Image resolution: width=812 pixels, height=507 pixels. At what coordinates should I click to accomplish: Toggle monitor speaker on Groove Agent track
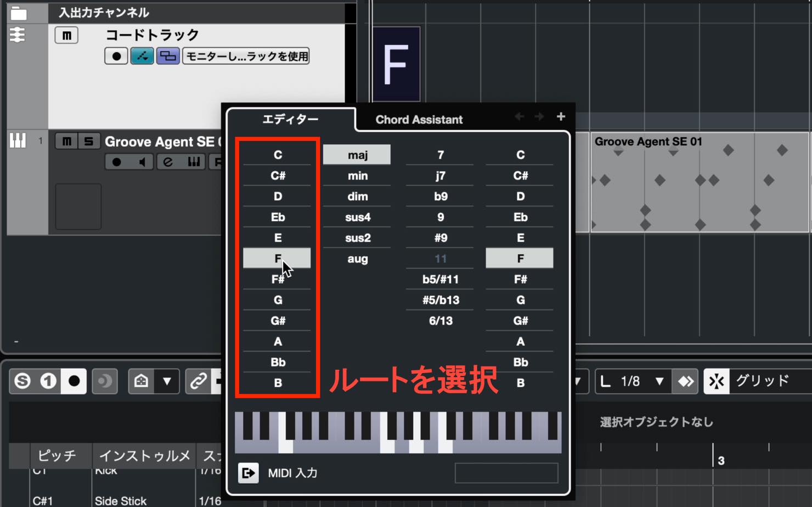pos(142,162)
